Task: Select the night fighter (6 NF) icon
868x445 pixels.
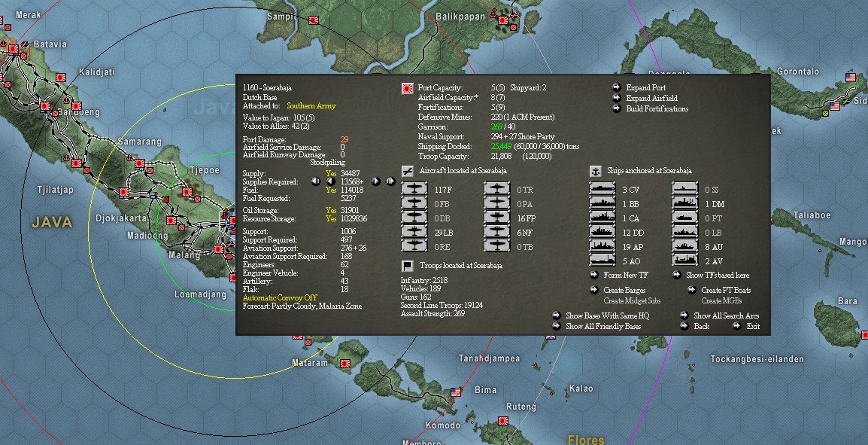Action: click(x=496, y=232)
